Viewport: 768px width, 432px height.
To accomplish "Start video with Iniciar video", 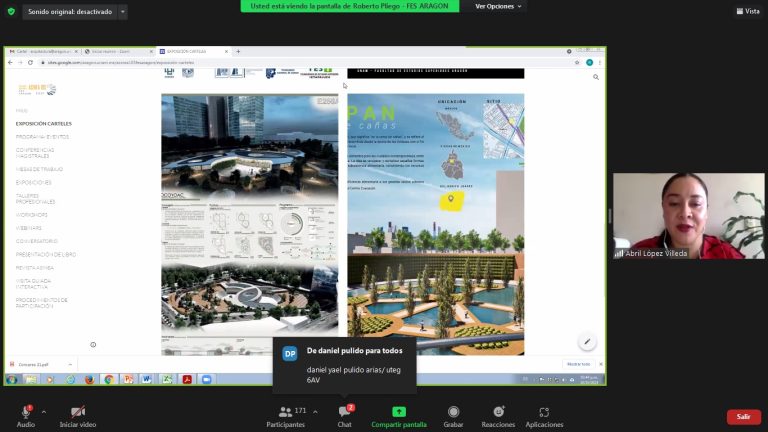I will coord(77,412).
